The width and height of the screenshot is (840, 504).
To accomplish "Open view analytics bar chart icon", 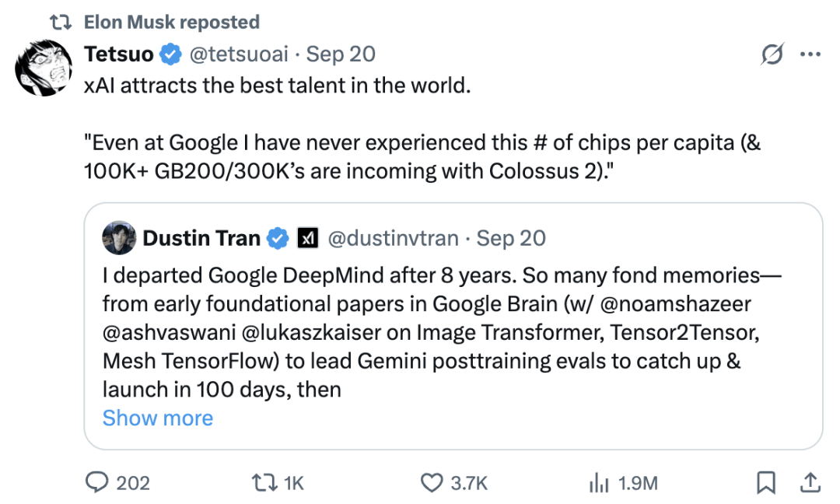I will click(x=598, y=483).
